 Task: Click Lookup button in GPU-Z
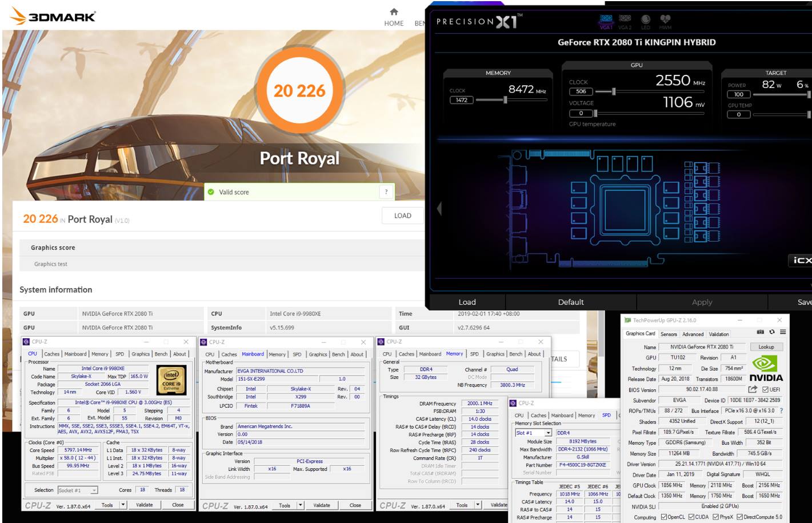(x=766, y=347)
